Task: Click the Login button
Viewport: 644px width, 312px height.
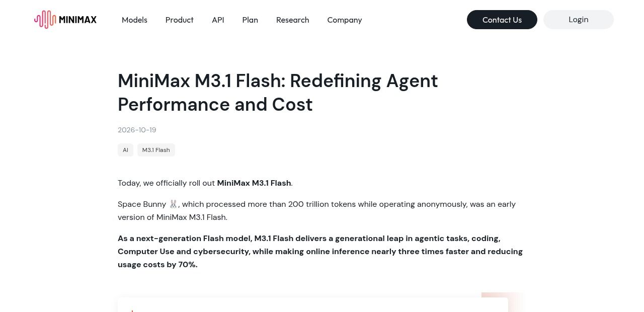Action: pyautogui.click(x=579, y=20)
